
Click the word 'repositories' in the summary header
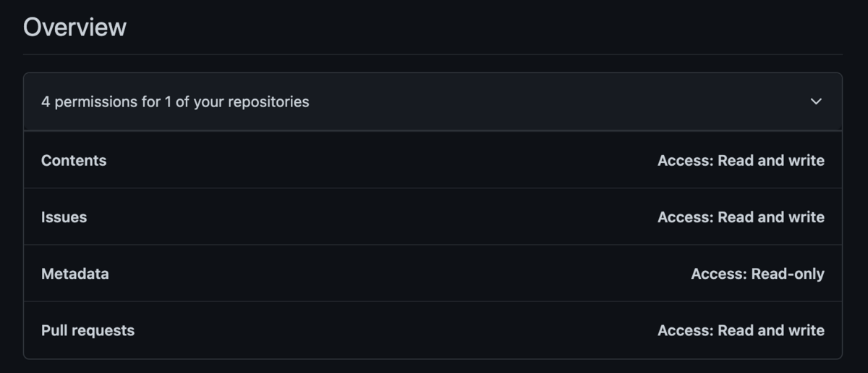pos(268,101)
